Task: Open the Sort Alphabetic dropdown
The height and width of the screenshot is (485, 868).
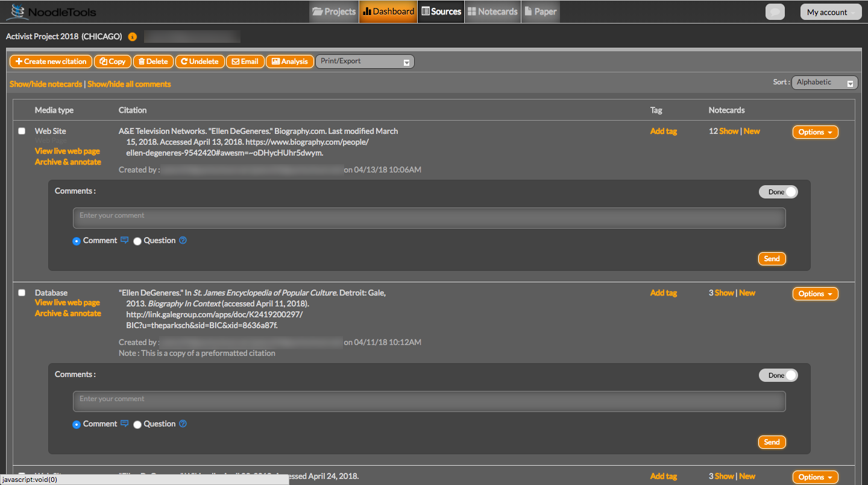Action: tap(825, 83)
